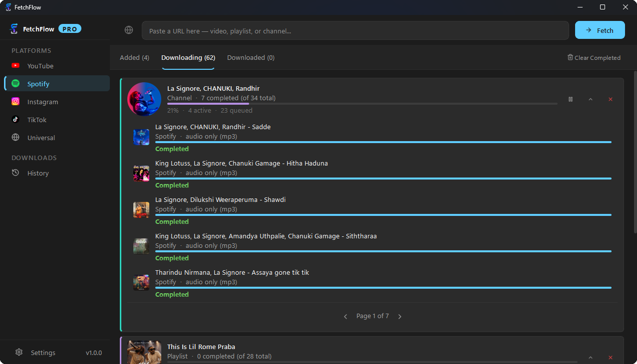
Task: Click the Sadde track thumbnail
Action: [141, 137]
